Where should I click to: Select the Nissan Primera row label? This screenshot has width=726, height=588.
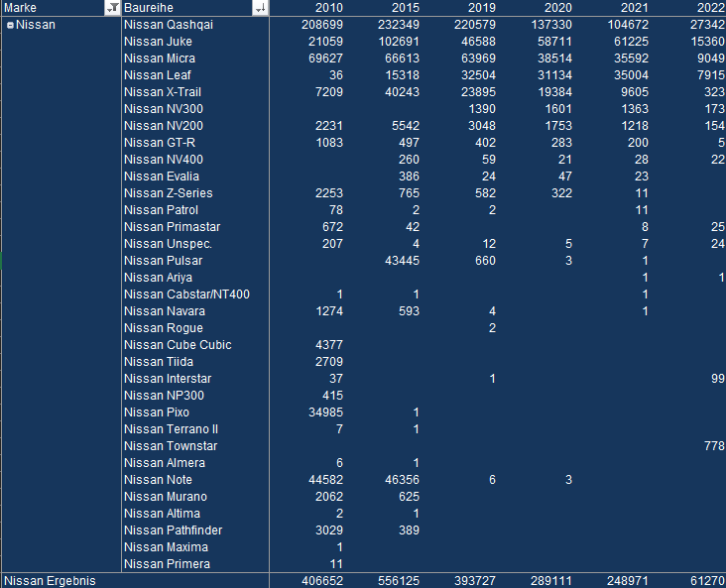(168, 564)
